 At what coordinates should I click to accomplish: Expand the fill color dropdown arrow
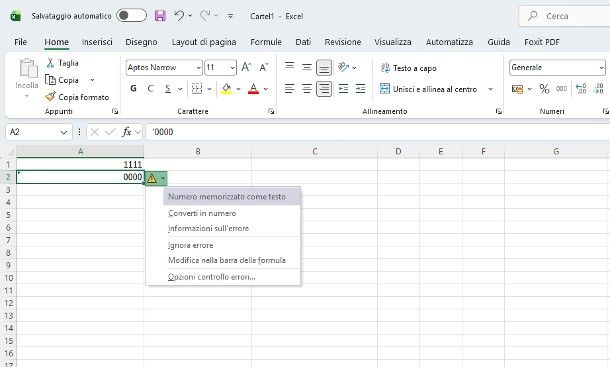(x=238, y=89)
